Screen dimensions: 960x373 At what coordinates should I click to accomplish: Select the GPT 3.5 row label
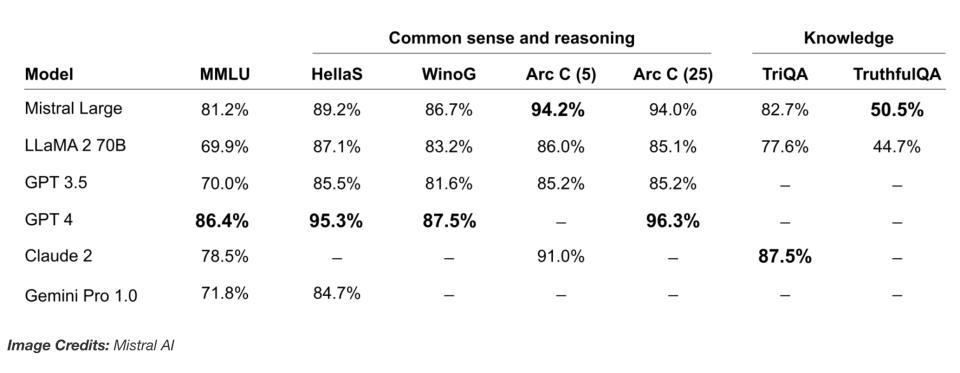click(56, 182)
